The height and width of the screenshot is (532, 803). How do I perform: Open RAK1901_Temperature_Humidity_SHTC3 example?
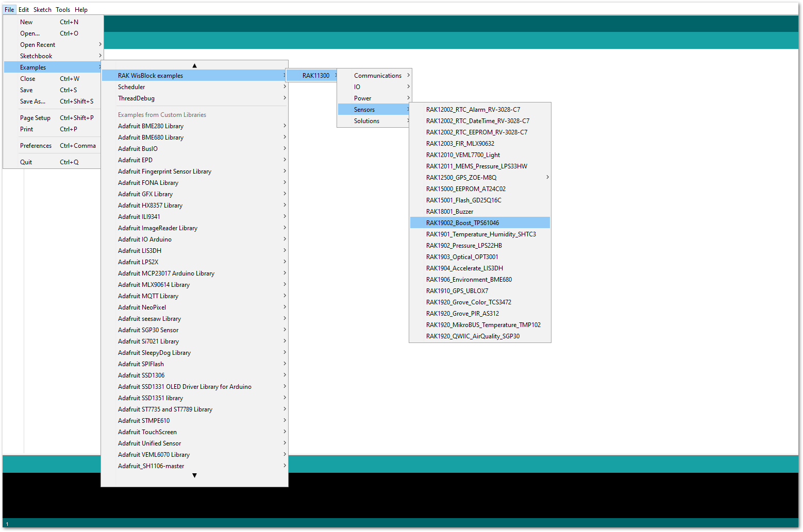coord(480,234)
